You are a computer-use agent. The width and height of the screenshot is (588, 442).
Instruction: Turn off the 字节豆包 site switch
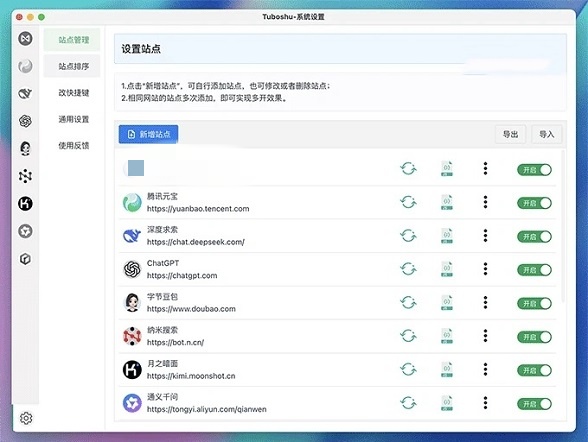pyautogui.click(x=534, y=303)
